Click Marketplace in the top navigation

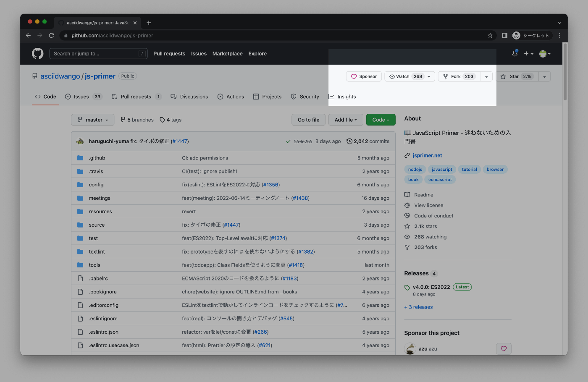coord(228,54)
